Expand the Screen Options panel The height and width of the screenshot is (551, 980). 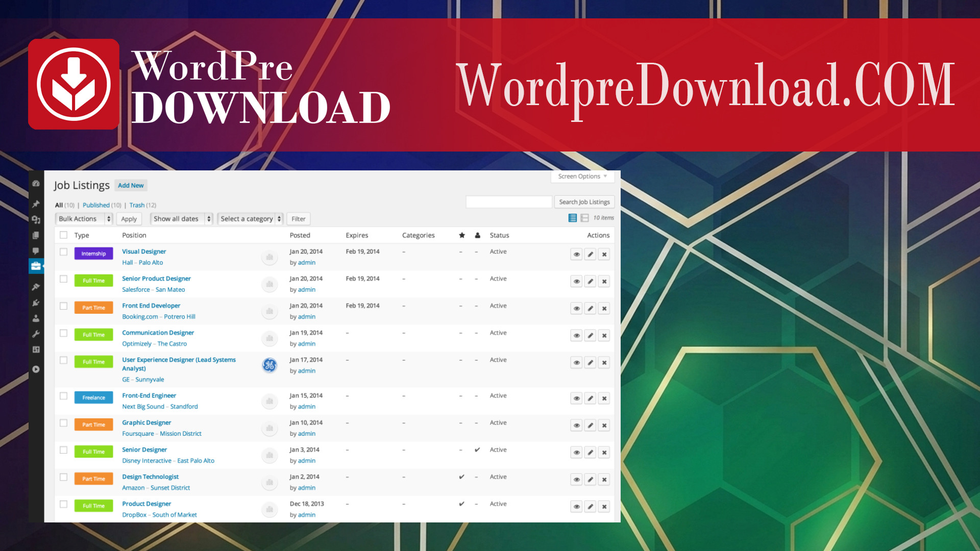tap(582, 176)
